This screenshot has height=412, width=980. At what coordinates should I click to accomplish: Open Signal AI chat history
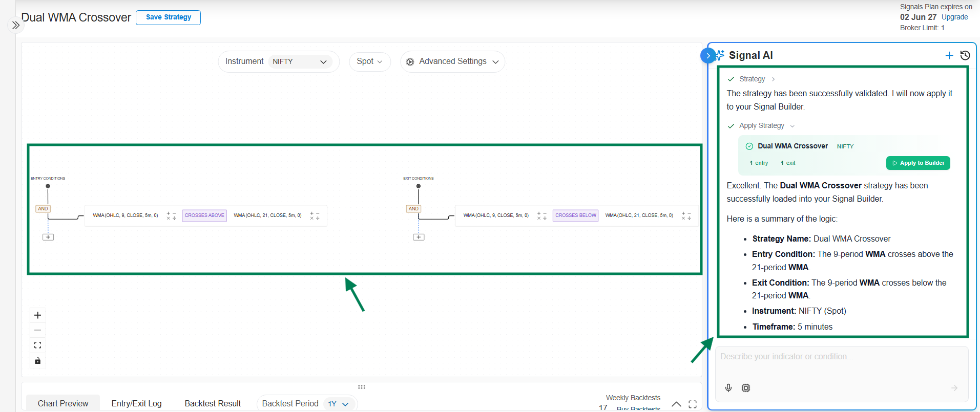(x=965, y=55)
